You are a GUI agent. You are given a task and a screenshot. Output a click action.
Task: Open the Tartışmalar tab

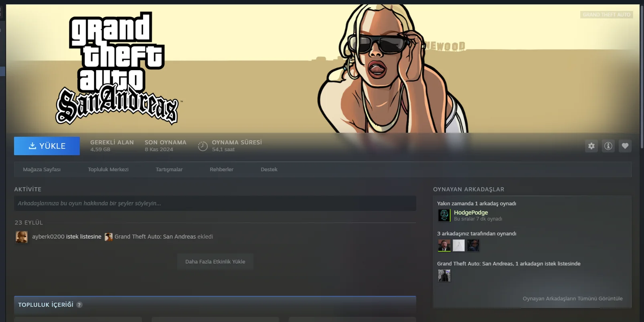click(x=169, y=169)
